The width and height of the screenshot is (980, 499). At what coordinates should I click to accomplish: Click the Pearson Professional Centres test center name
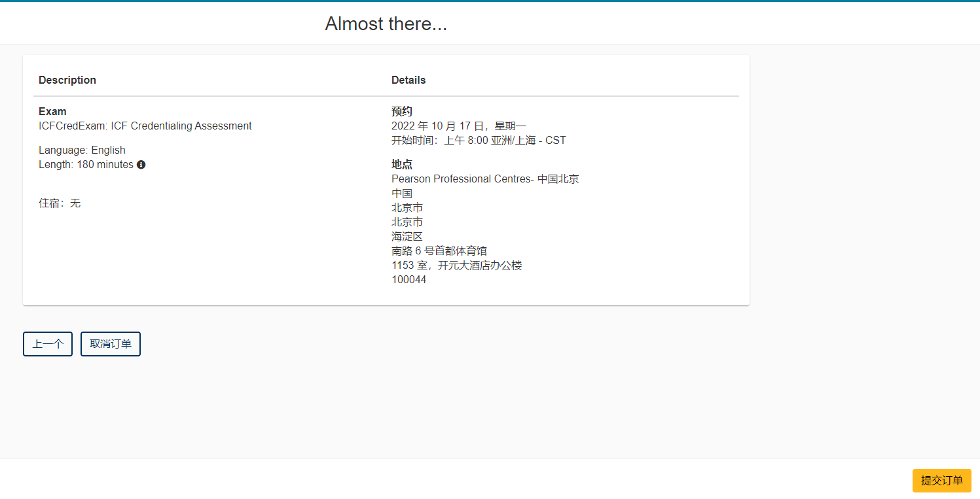pyautogui.click(x=484, y=179)
